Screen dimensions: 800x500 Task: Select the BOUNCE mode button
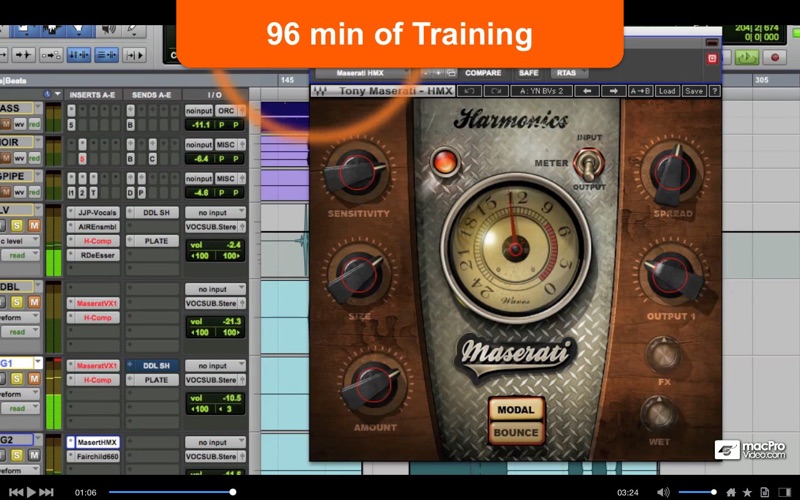pyautogui.click(x=516, y=433)
